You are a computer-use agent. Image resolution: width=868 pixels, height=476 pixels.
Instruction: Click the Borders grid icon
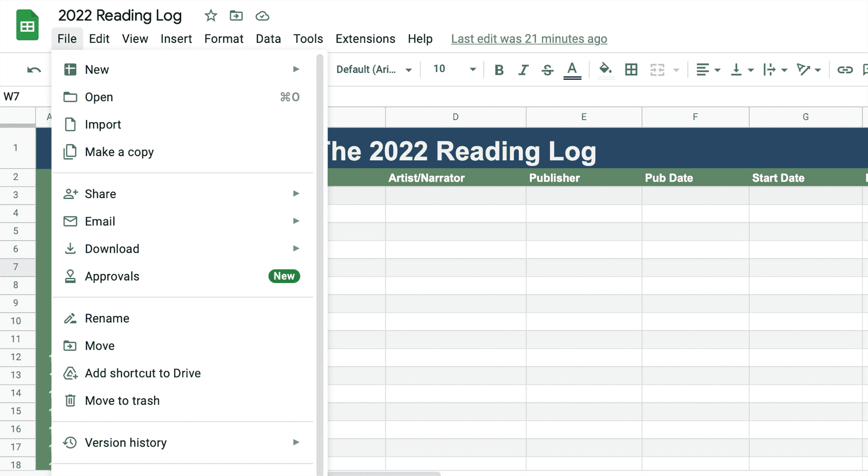click(631, 69)
